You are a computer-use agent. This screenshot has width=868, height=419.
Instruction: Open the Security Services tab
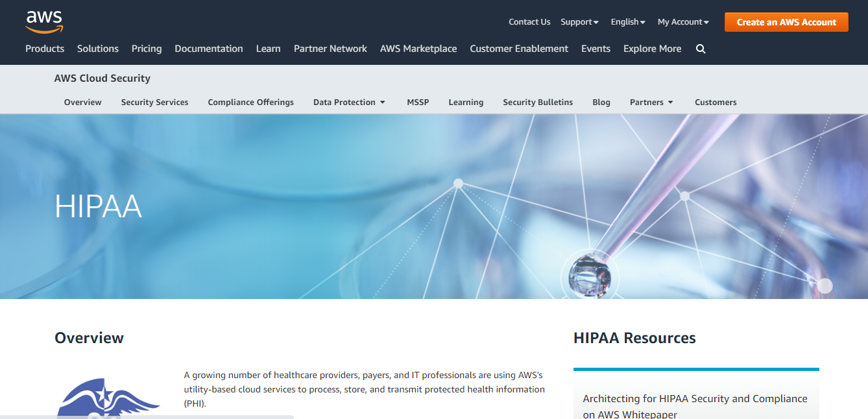[x=155, y=102]
